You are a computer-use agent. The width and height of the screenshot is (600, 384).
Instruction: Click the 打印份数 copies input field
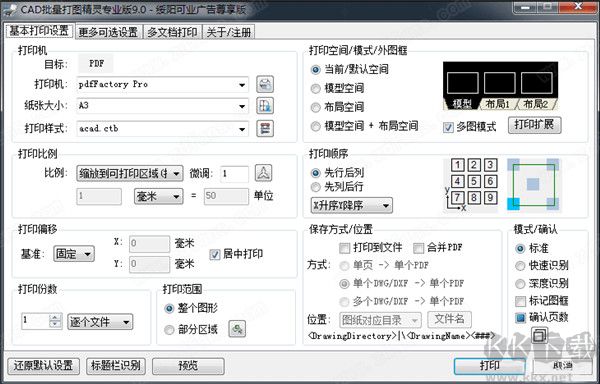(36, 321)
